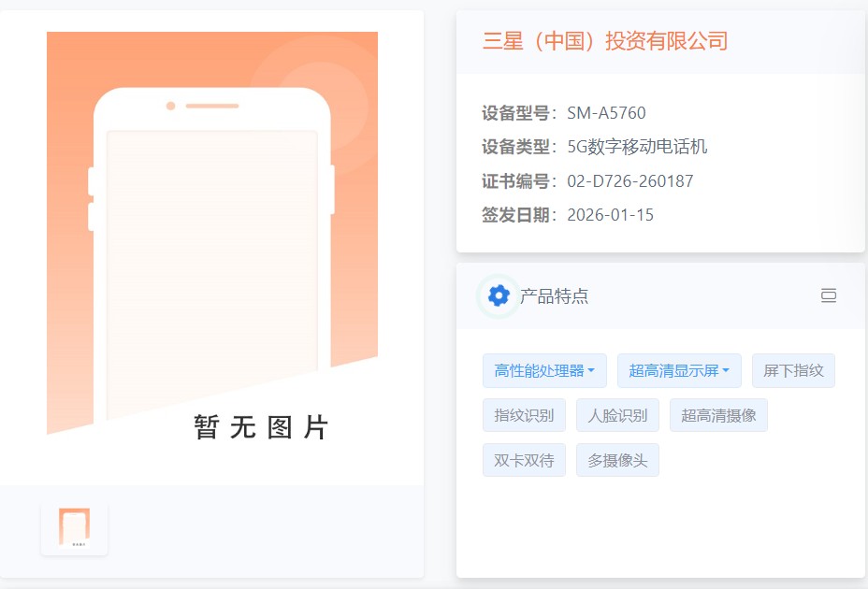Select the 超高清摄像 feature tag
This screenshot has width=868, height=589.
coord(718,415)
